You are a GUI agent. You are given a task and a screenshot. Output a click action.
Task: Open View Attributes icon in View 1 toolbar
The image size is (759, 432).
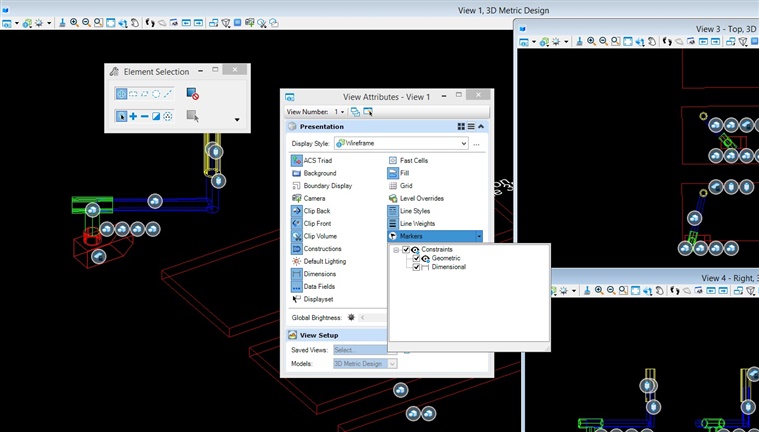pos(7,23)
